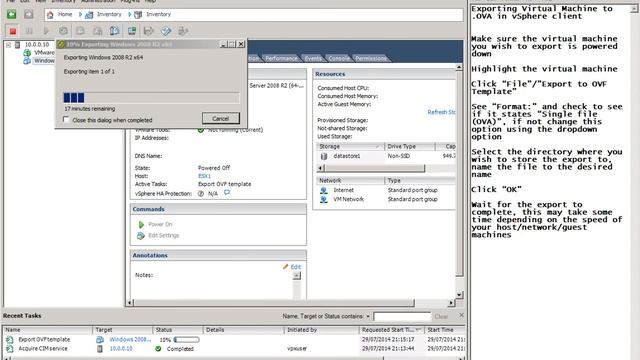Screen dimensions: 640x360
Task: Open the Permissions tab
Action: pos(371,58)
